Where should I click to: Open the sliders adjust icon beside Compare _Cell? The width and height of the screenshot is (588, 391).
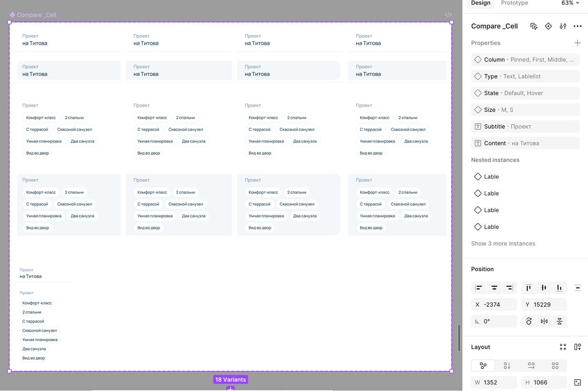563,26
